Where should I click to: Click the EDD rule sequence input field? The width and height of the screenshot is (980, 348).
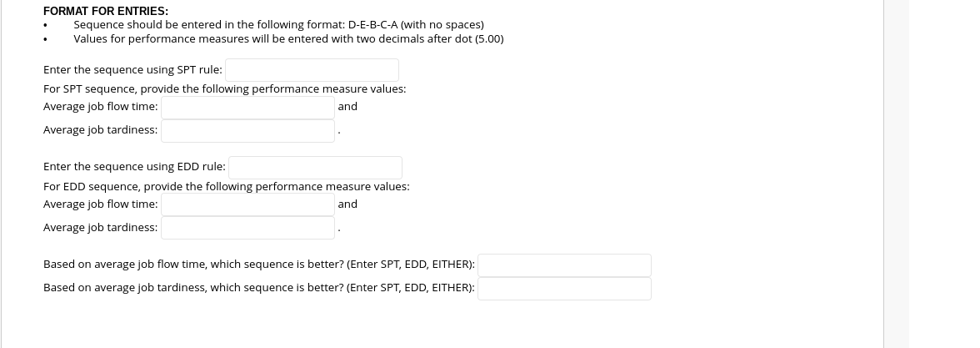click(315, 168)
